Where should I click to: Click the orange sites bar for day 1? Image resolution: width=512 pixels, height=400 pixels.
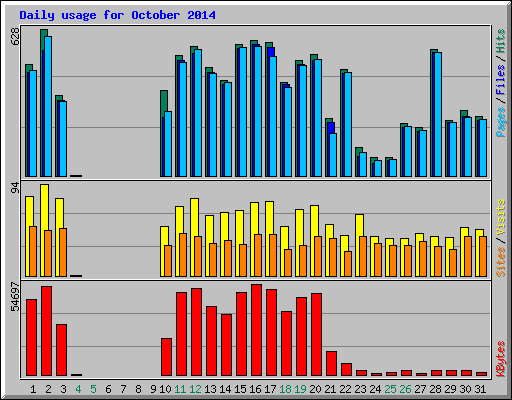pyautogui.click(x=33, y=251)
